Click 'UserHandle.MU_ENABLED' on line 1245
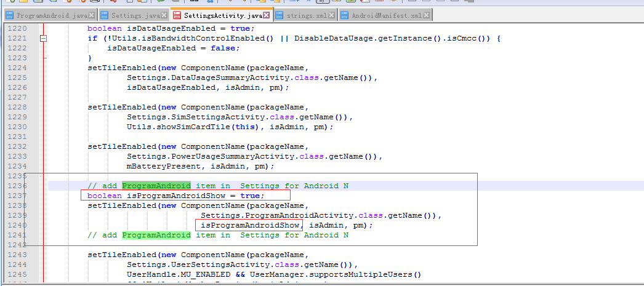Viewport: 644px width, 286px height. point(179,274)
